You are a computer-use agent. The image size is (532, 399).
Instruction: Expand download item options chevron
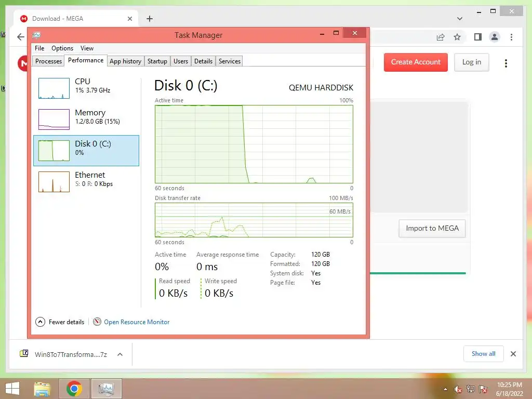120,354
